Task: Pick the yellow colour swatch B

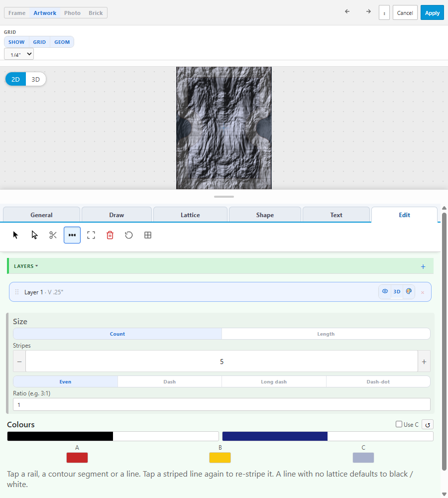Action: click(220, 458)
